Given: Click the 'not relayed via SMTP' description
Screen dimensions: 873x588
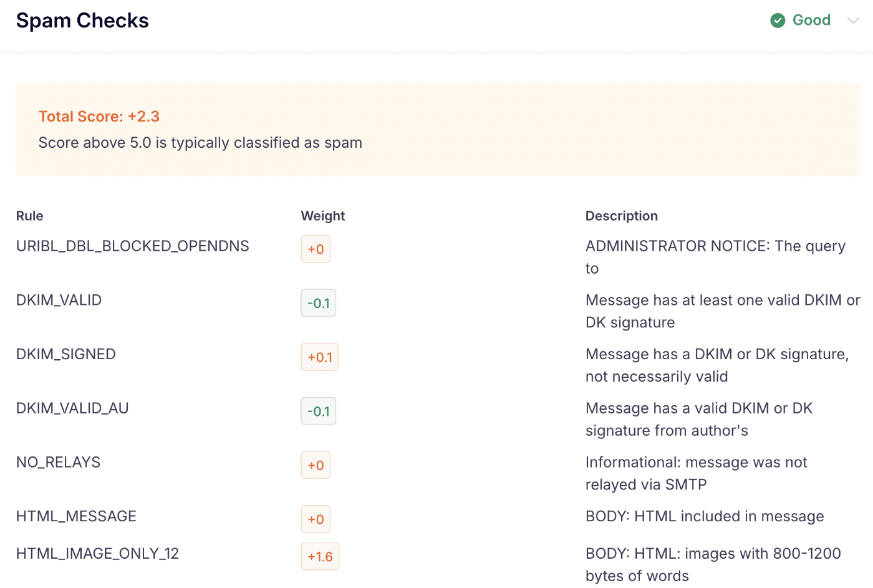Looking at the screenshot, I should pos(697,473).
